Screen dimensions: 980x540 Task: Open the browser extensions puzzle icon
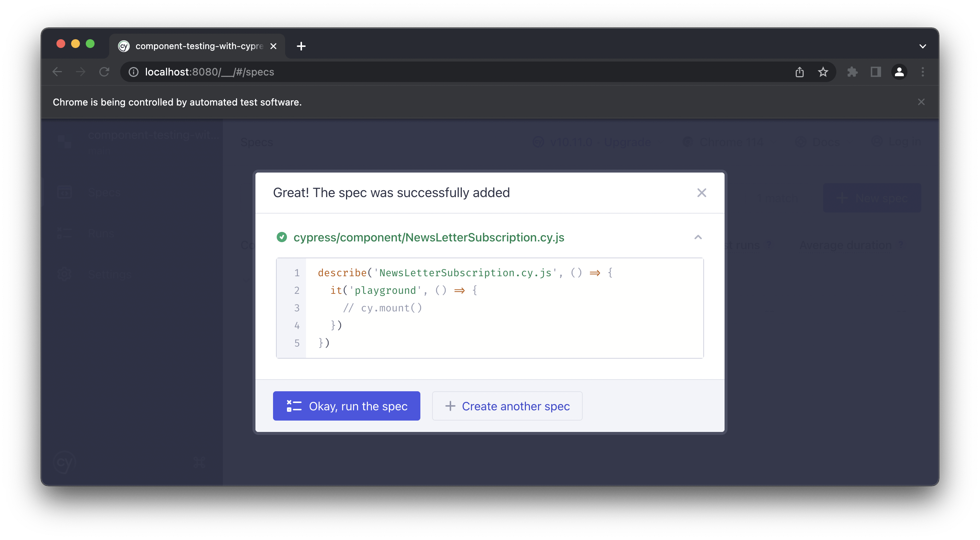852,72
